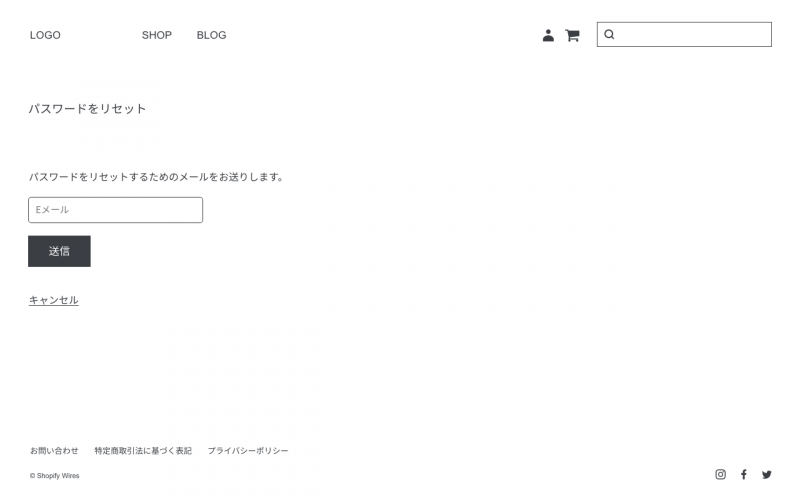Open the shopping cart icon
Viewport: 800px width, 500px height.
[x=572, y=35]
